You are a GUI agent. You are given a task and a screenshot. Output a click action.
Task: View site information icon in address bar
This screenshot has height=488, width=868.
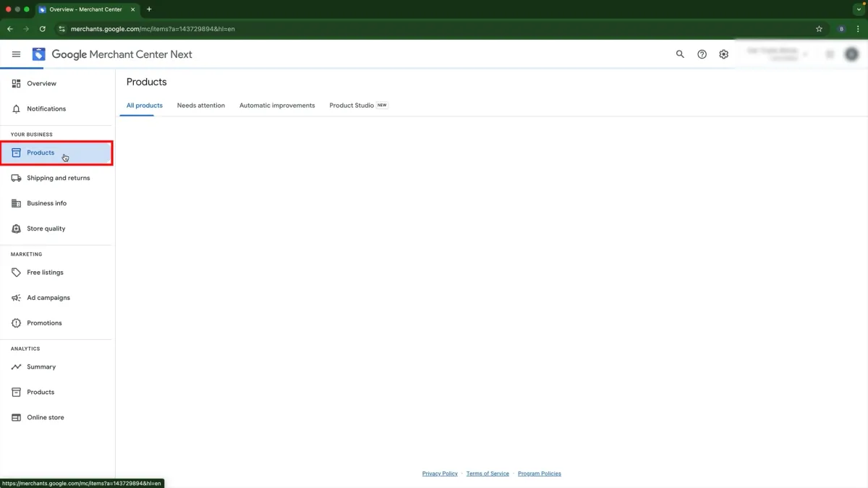61,29
